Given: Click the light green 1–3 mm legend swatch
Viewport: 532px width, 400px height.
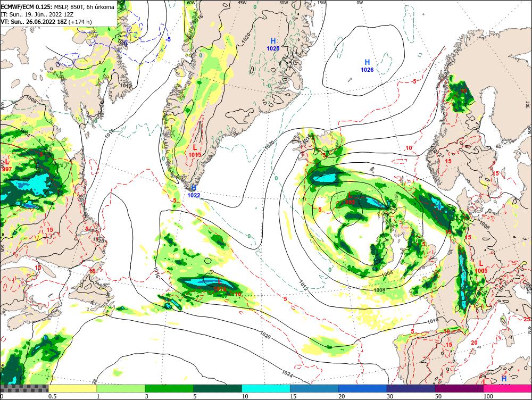Looking at the screenshot, I should click(121, 388).
